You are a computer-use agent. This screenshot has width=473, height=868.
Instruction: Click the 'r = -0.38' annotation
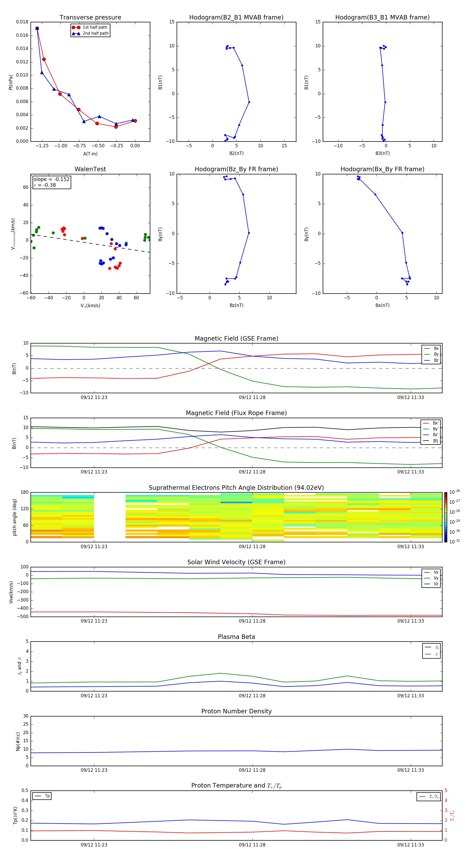coord(45,185)
